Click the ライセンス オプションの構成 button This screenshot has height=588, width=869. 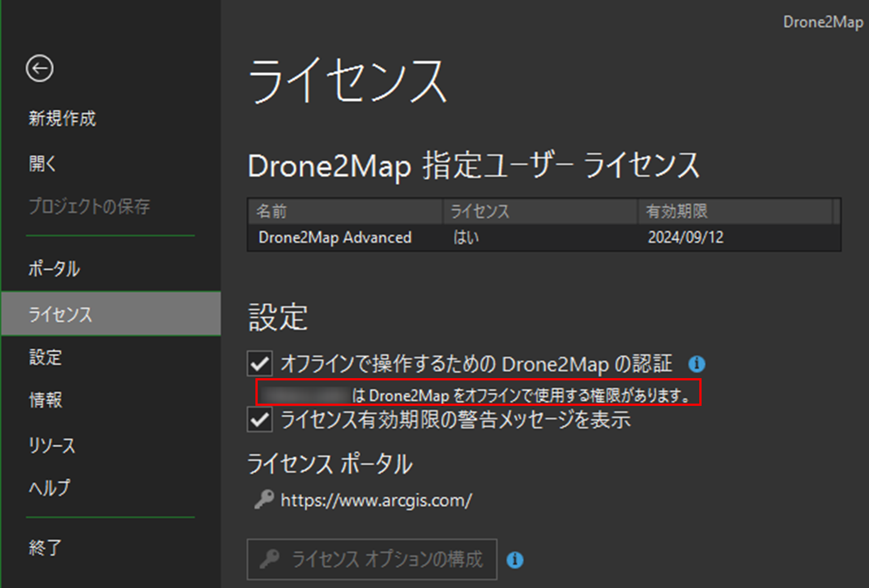point(372,559)
